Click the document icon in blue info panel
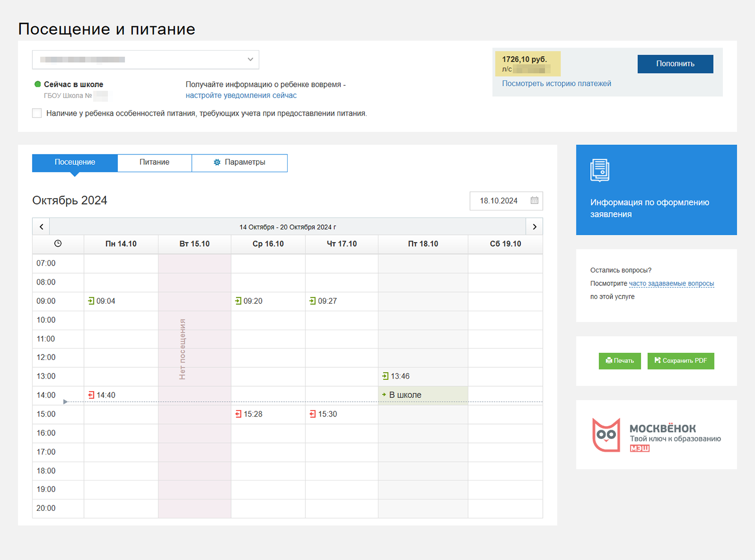The width and height of the screenshot is (755, 560). coord(600,170)
